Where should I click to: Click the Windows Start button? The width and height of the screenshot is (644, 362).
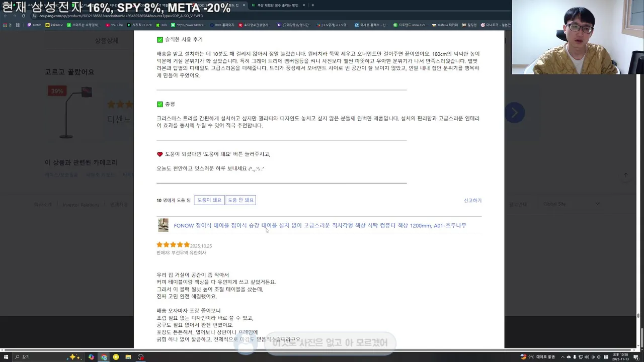pyautogui.click(x=6, y=357)
